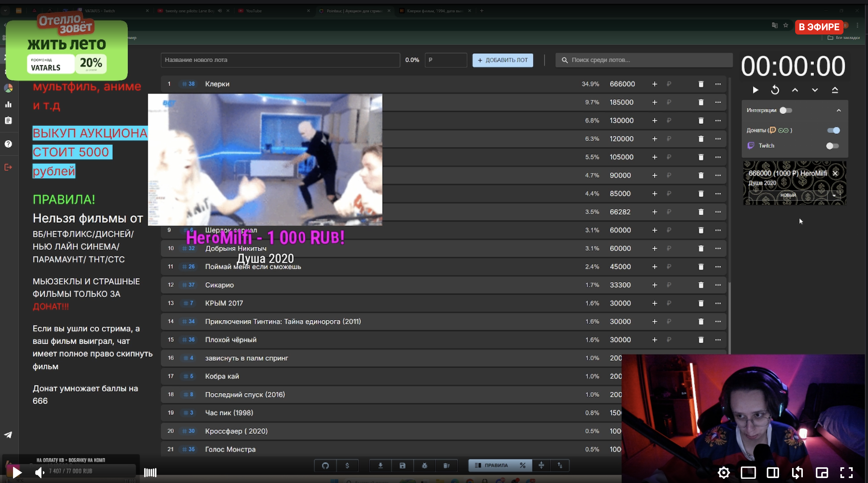Delete the Клерки lot with trash icon
The image size is (868, 483).
pos(701,84)
